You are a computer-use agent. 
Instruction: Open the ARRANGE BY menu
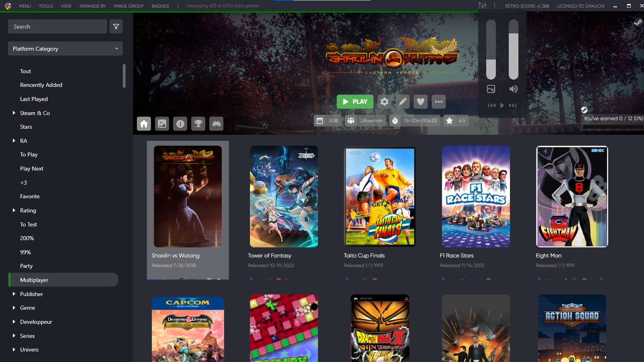(93, 6)
